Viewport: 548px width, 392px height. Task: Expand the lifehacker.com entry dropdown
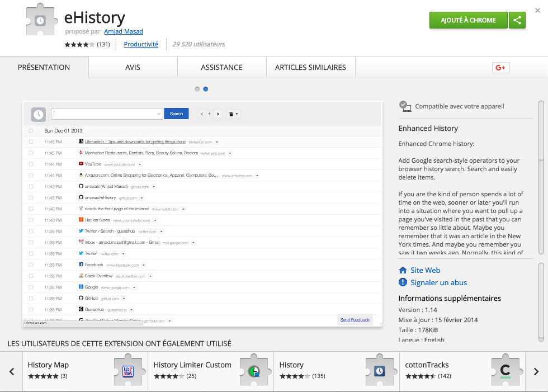click(x=217, y=142)
